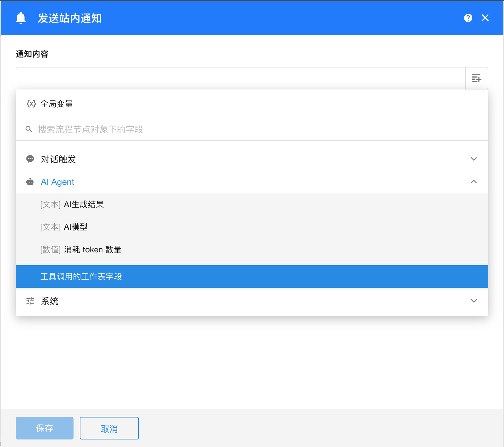Expand the 对话触发 chevron

pos(474,159)
